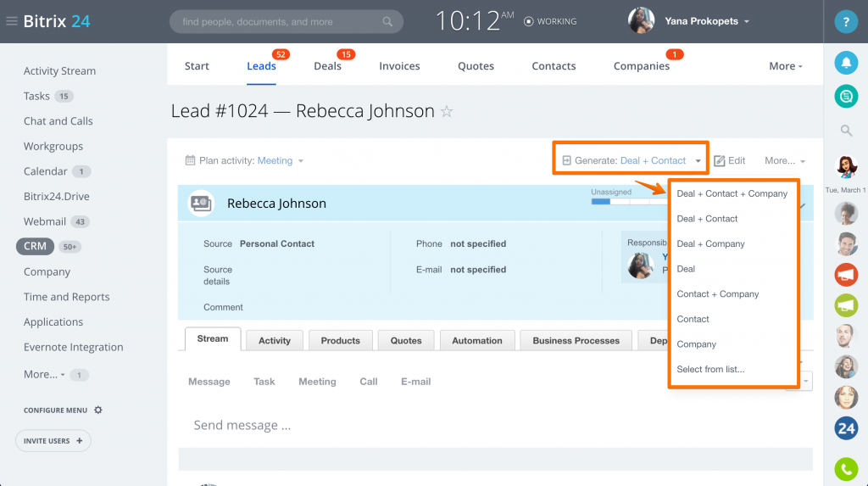Expand the More... dropdown beside Edit
This screenshot has width=868, height=486.
click(x=785, y=160)
